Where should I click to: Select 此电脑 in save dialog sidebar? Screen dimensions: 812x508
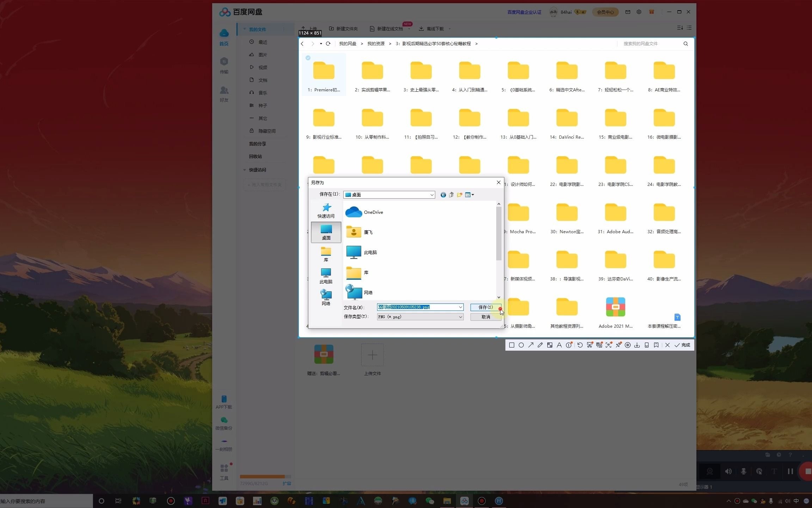[326, 276]
